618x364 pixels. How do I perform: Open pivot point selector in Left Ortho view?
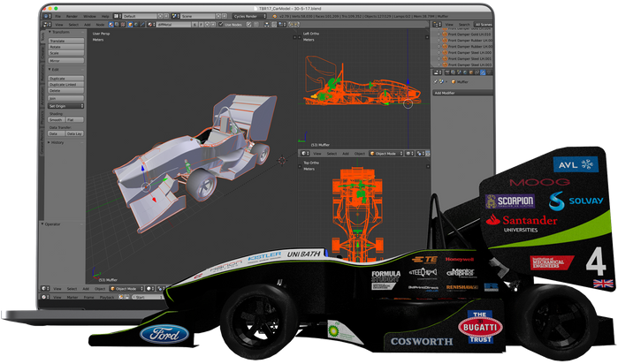pyautogui.click(x=421, y=154)
